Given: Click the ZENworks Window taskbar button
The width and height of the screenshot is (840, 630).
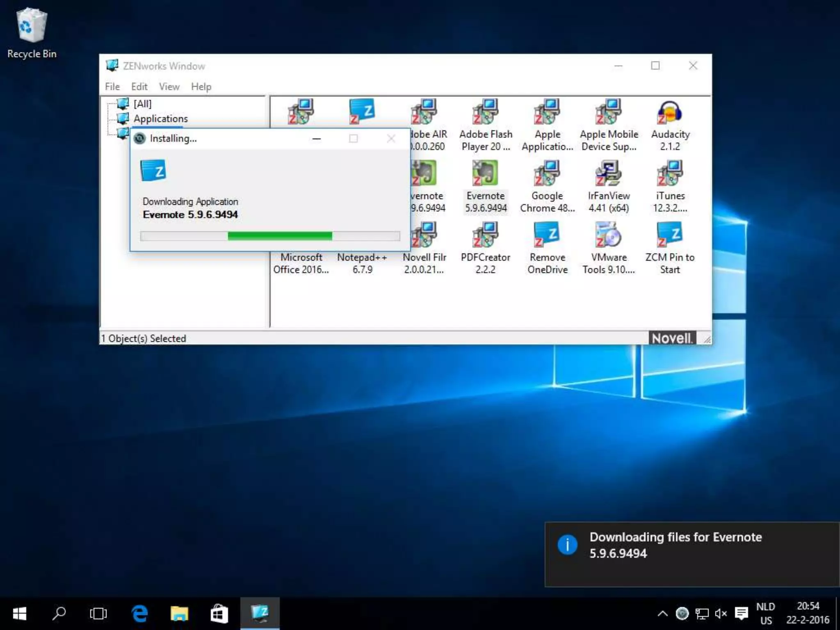Looking at the screenshot, I should (260, 614).
